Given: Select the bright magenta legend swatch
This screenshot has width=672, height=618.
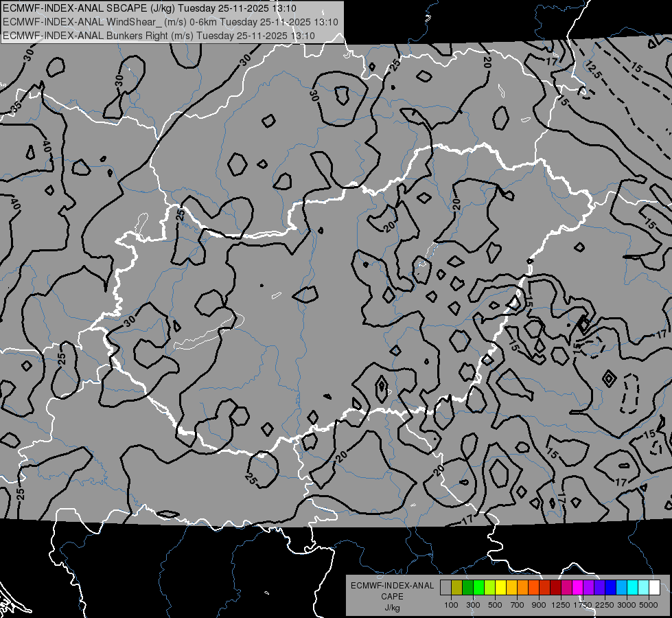Looking at the screenshot, I should coord(578,588).
